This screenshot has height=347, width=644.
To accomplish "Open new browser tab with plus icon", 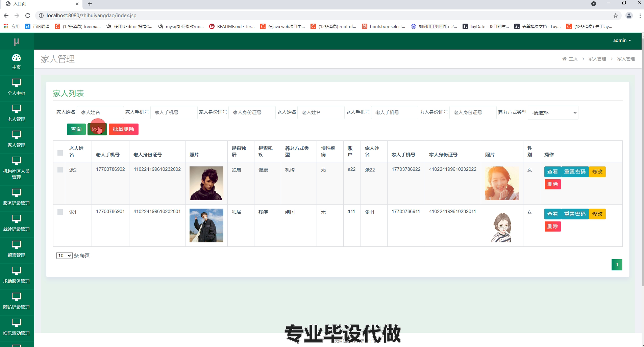I will tap(90, 4).
